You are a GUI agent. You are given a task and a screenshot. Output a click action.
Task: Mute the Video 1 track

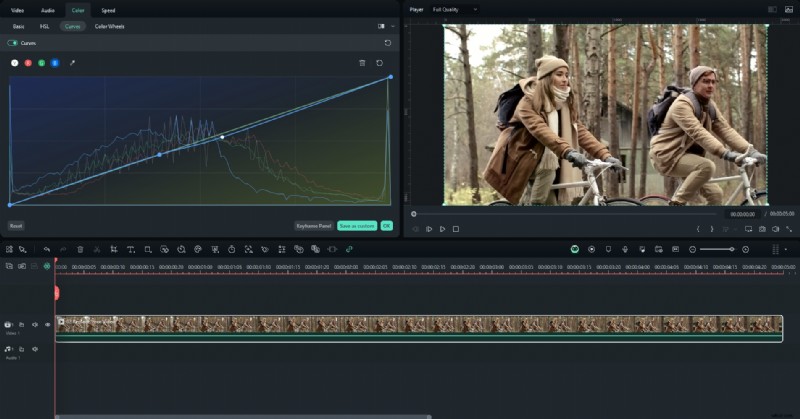[35, 324]
